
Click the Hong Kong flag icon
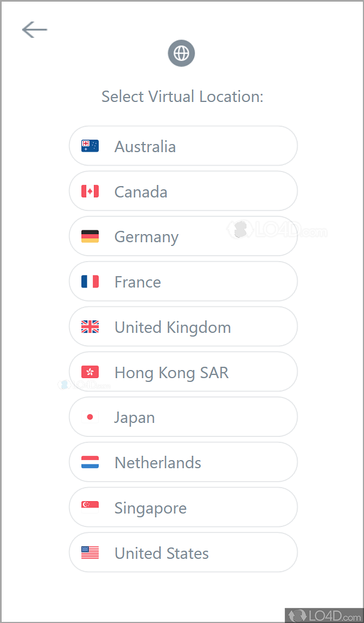click(x=90, y=372)
